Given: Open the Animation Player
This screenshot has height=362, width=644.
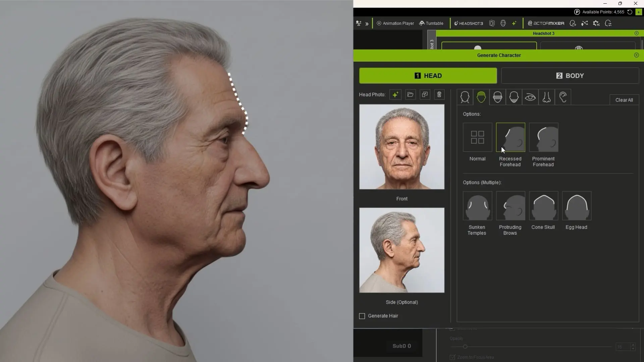Looking at the screenshot, I should [x=395, y=23].
